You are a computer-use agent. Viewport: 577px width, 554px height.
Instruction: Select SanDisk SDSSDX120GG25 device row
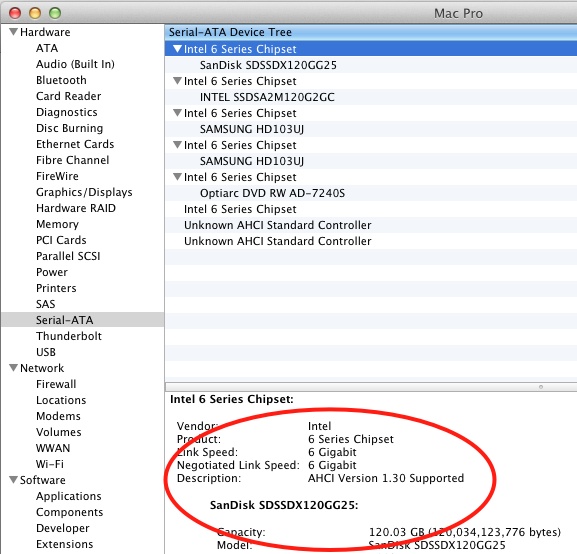click(x=371, y=65)
